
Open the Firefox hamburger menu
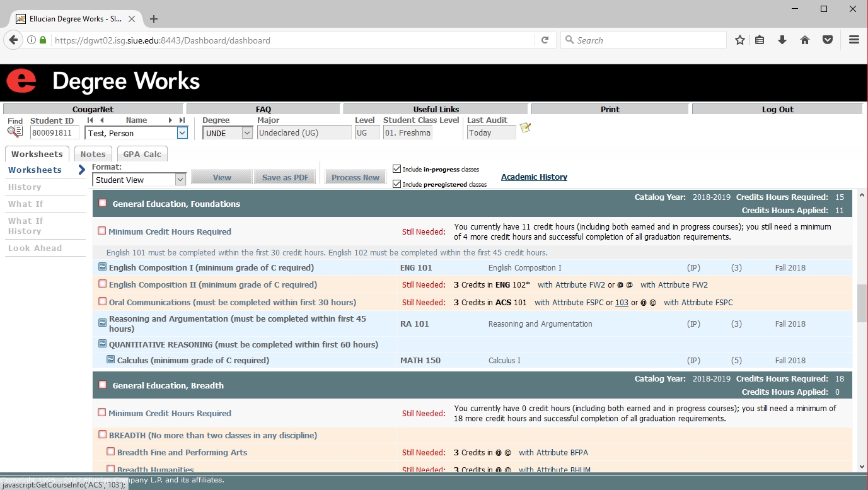(854, 40)
